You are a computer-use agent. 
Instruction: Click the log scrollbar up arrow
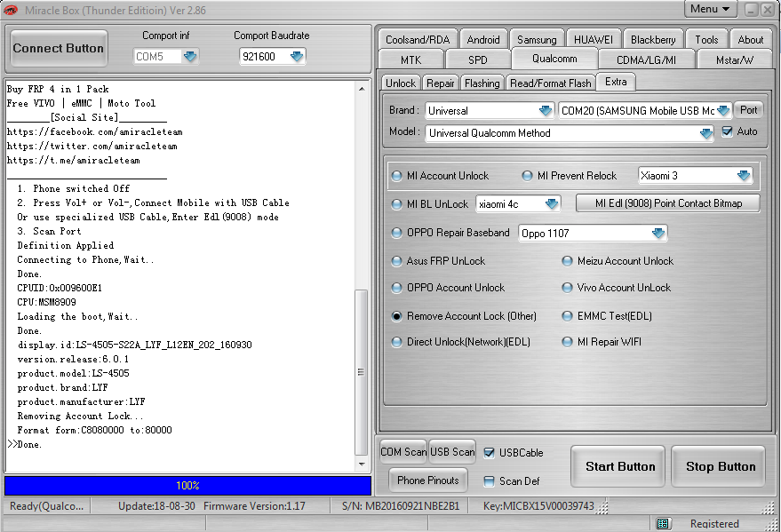pos(361,89)
